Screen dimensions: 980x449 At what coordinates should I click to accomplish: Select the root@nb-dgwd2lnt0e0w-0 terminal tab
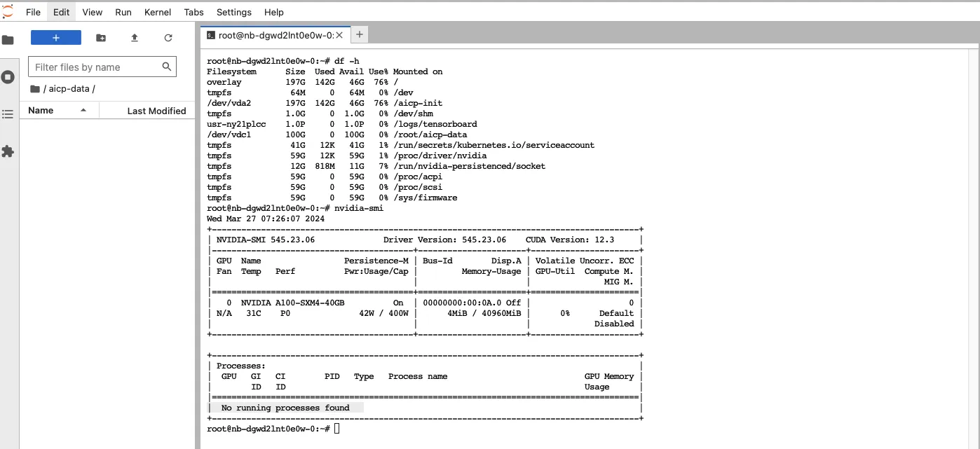coord(275,34)
